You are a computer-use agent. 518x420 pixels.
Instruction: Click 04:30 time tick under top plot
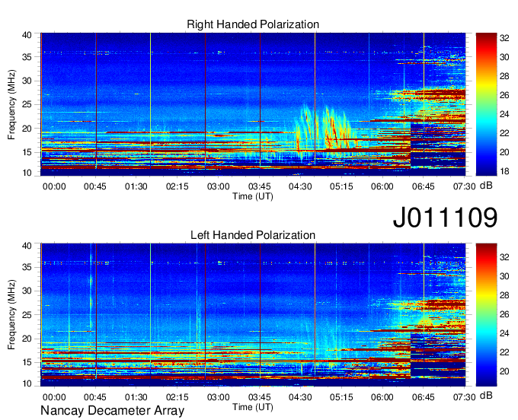tap(300, 186)
